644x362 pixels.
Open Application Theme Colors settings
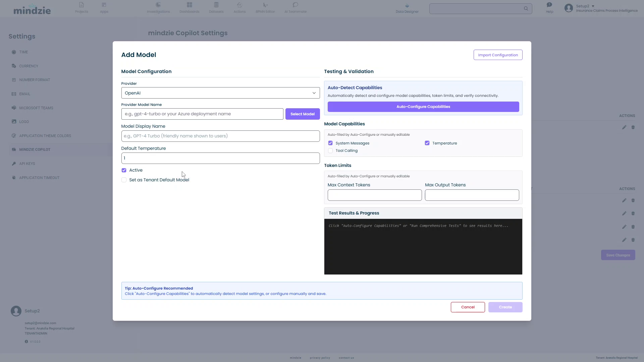(45, 136)
